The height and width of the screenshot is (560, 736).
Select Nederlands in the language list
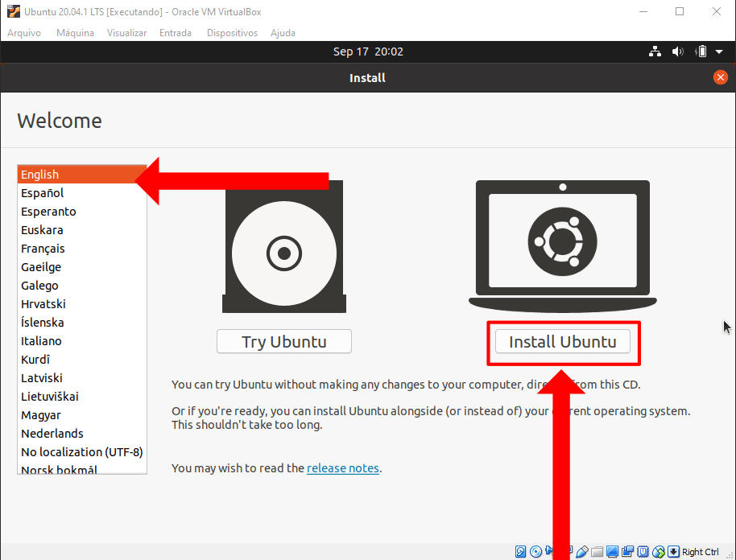(x=82, y=434)
